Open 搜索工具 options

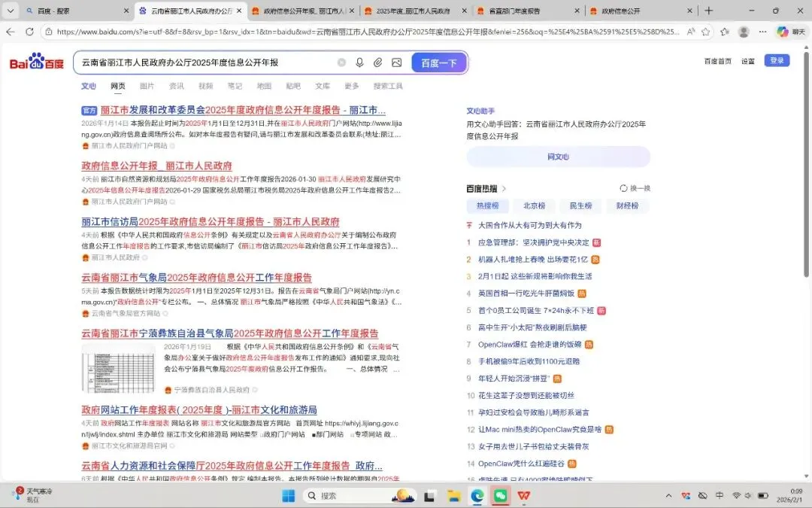[388, 86]
